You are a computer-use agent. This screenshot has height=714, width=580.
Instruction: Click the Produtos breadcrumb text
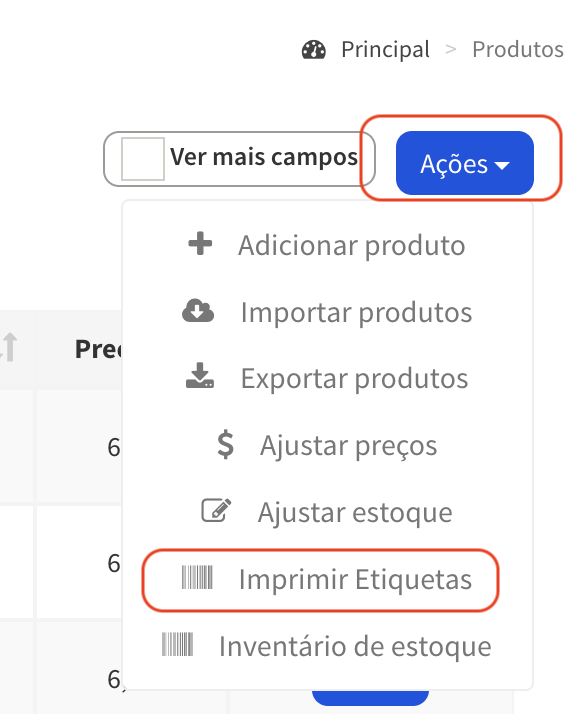point(518,49)
